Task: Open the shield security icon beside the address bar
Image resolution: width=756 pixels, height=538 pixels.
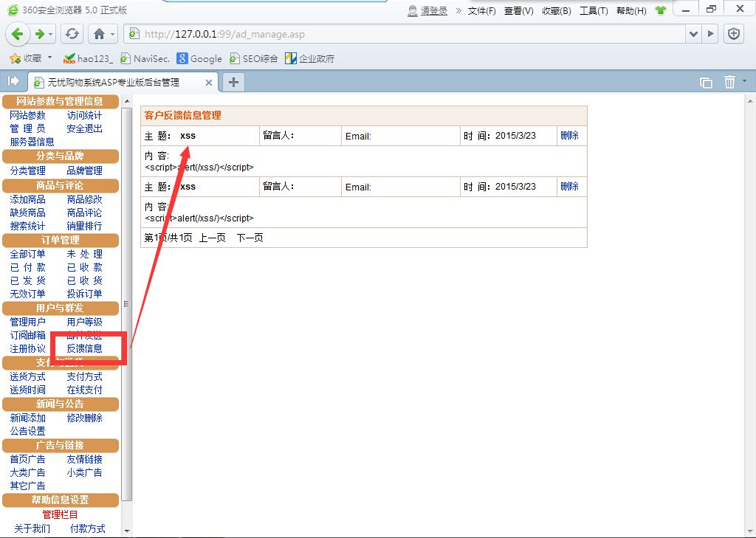Action: tap(734, 34)
